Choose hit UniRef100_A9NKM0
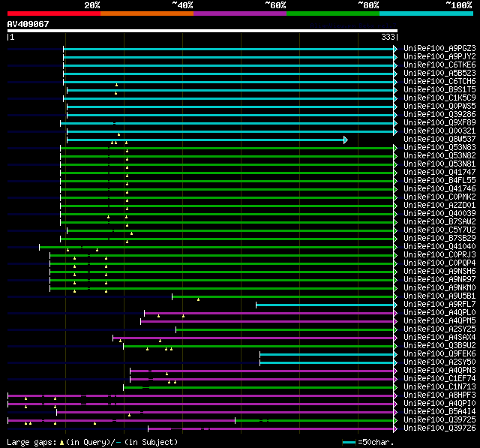The height and width of the screenshot is (448, 480). pyautogui.click(x=439, y=288)
